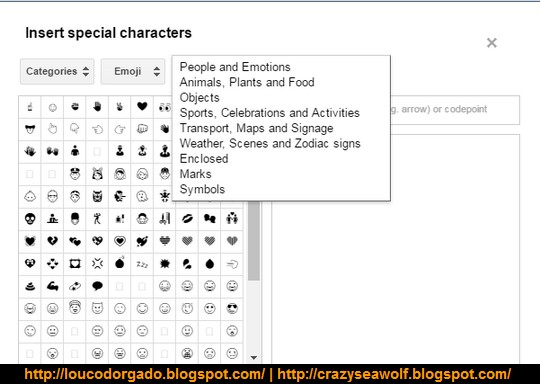Choose the Enclosed category
The image size is (540, 384).
204,159
